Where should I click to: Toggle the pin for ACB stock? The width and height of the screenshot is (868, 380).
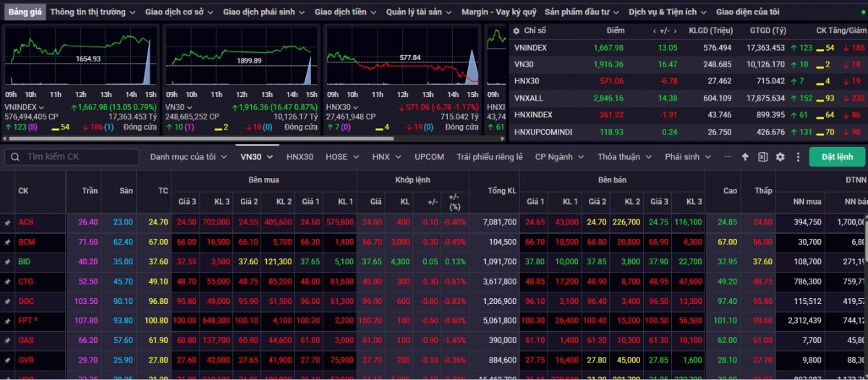coord(8,223)
